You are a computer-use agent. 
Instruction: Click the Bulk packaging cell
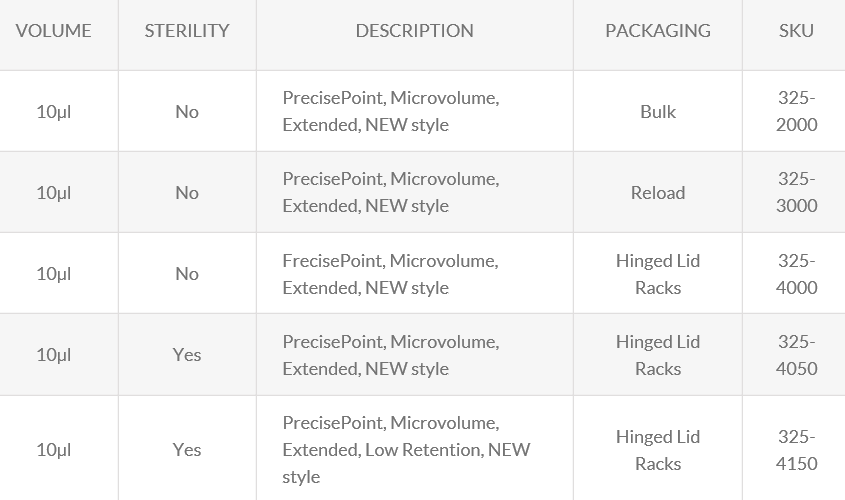(x=658, y=111)
